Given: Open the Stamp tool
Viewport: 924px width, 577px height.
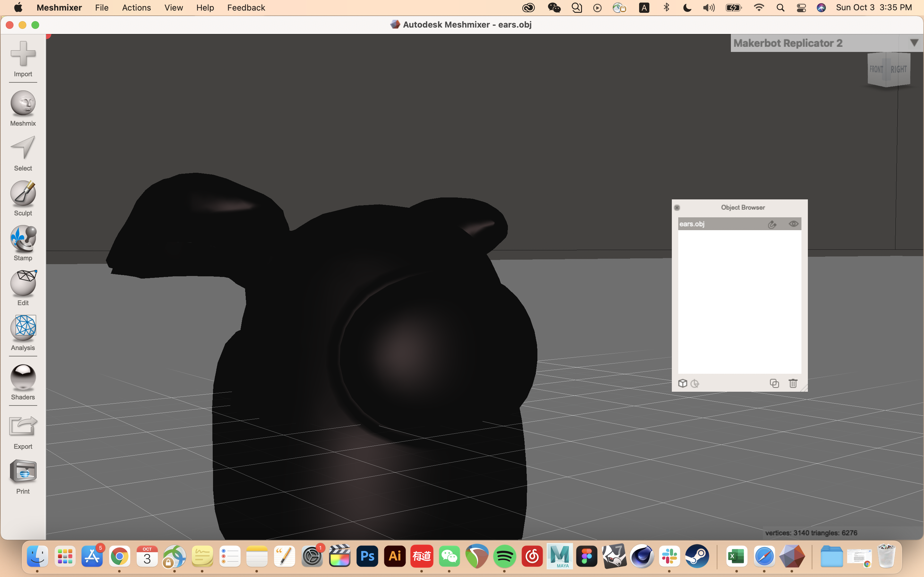Looking at the screenshot, I should click(x=23, y=242).
